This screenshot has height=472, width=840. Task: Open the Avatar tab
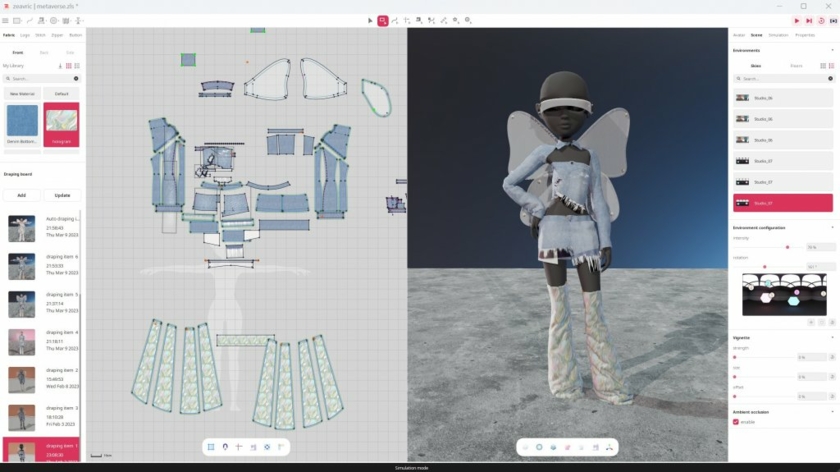point(738,35)
